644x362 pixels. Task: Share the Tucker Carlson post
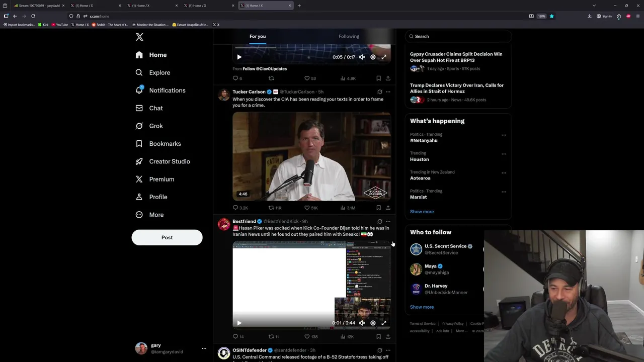[x=388, y=208]
